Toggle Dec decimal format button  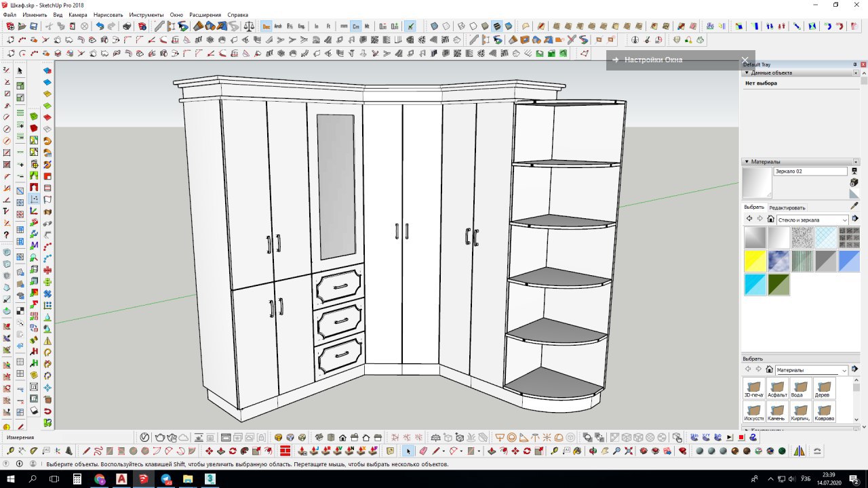tap(267, 26)
